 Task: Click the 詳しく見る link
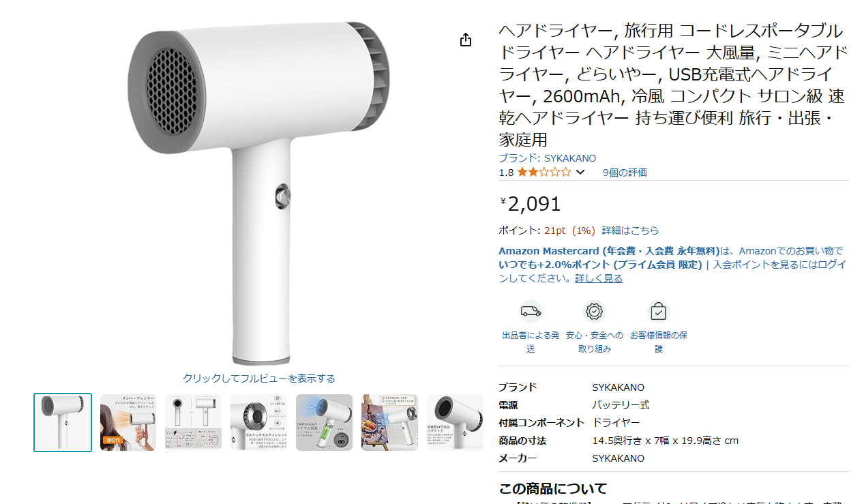pyautogui.click(x=599, y=278)
